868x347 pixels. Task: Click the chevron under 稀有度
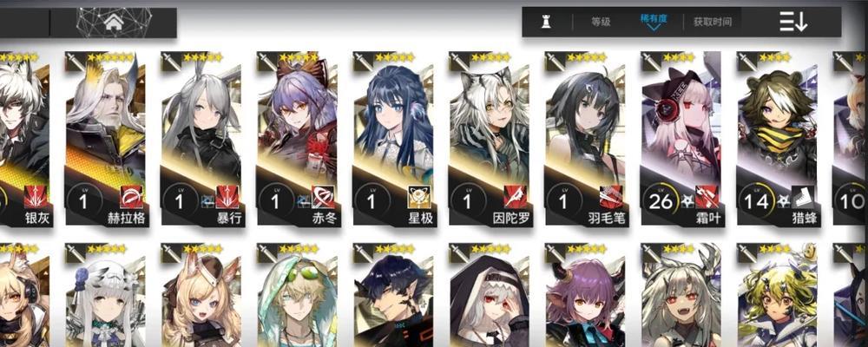654,28
